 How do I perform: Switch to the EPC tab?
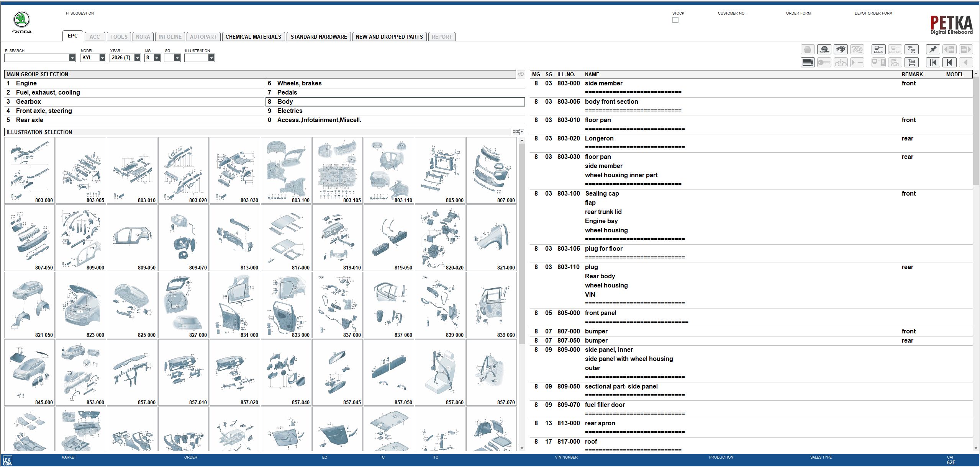[x=72, y=36]
